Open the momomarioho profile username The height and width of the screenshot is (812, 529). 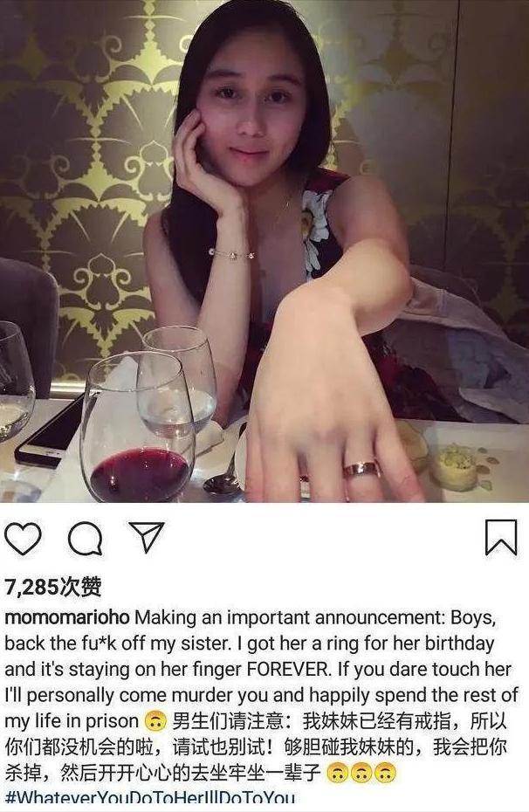pos(68,617)
